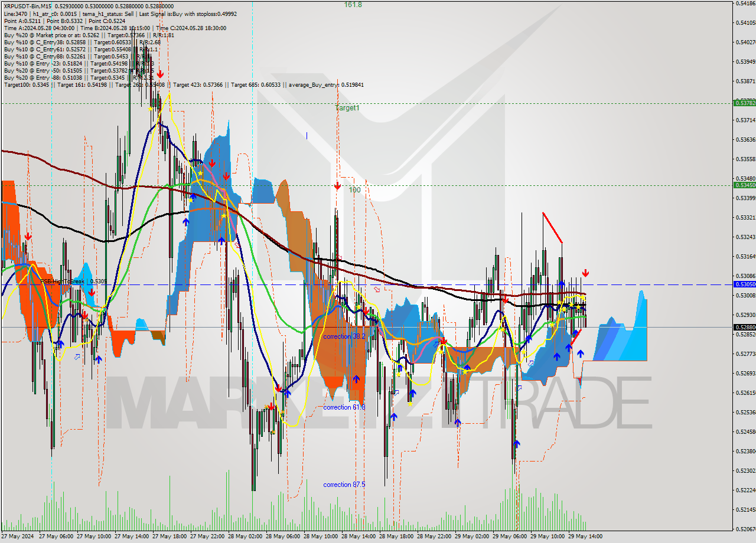Image resolution: width=756 pixels, height=543 pixels.
Task: Click the '27 May 14:00' time label
Action: click(x=132, y=537)
